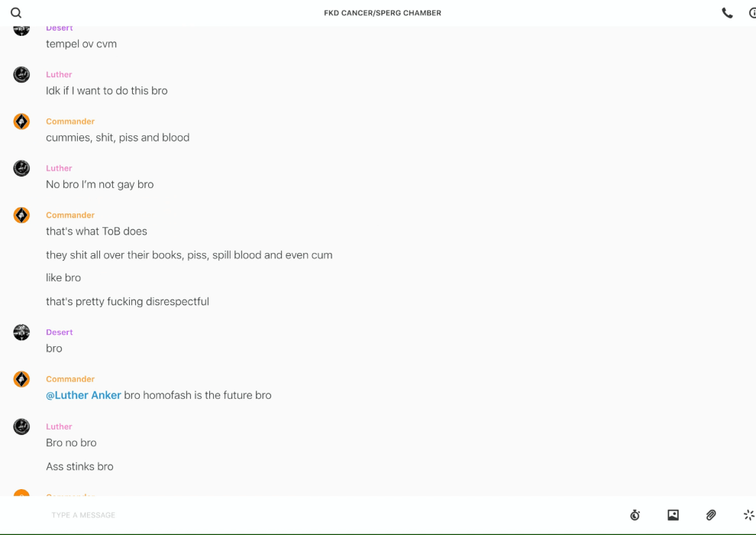This screenshot has width=756, height=535.
Task: Click Desert's name above the 'bro' message
Action: 60,332
